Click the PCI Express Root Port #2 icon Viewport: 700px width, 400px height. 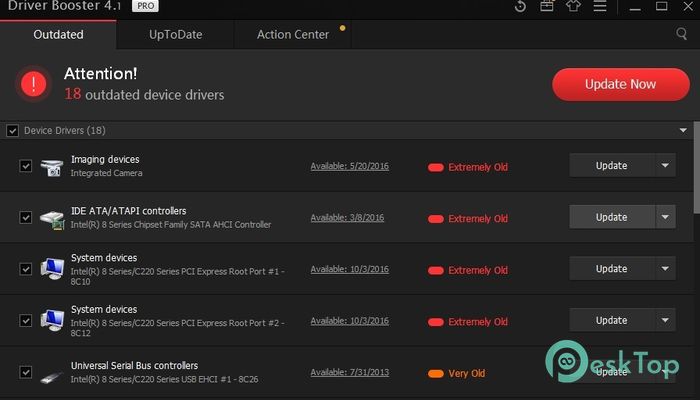click(52, 320)
